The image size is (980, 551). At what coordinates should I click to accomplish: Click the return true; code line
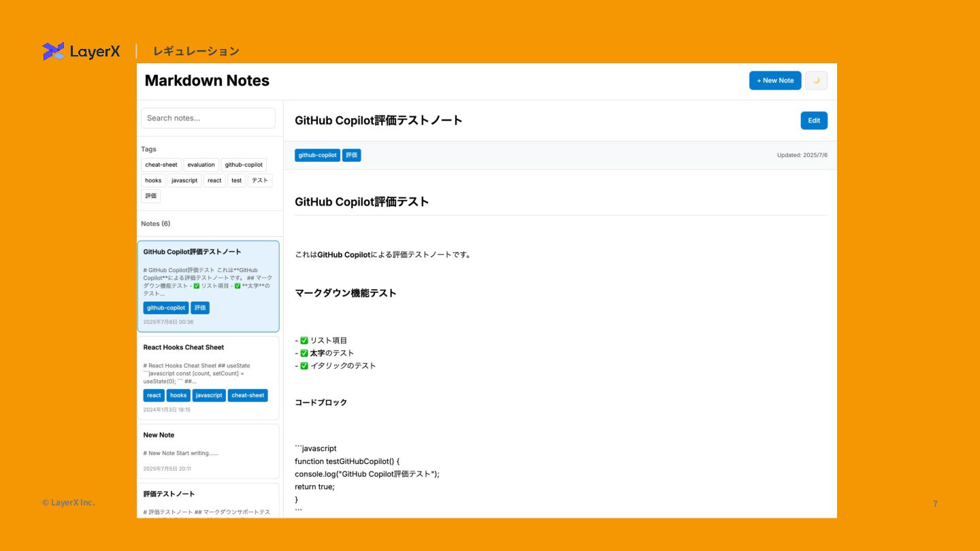315,486
